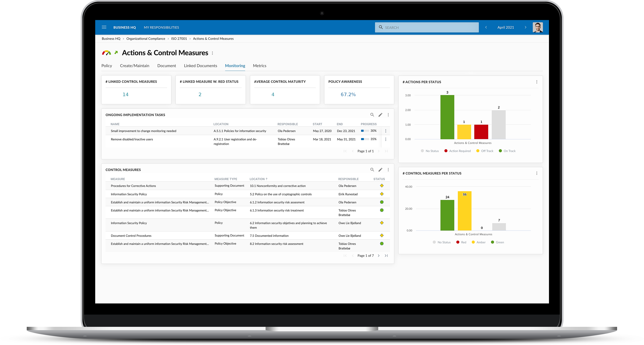The height and width of the screenshot is (345, 644).
Task: Click the three-dot menu icon in Control Measures section
Action: point(388,169)
